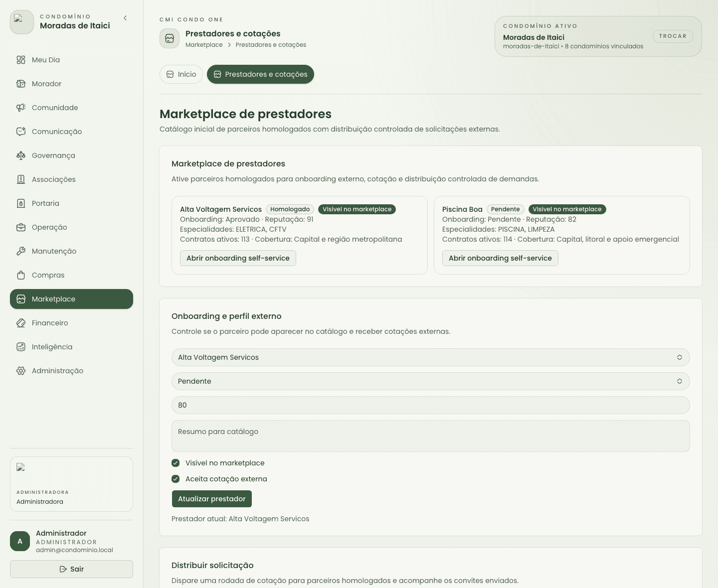Click the user avatar with letter A

pos(20,541)
